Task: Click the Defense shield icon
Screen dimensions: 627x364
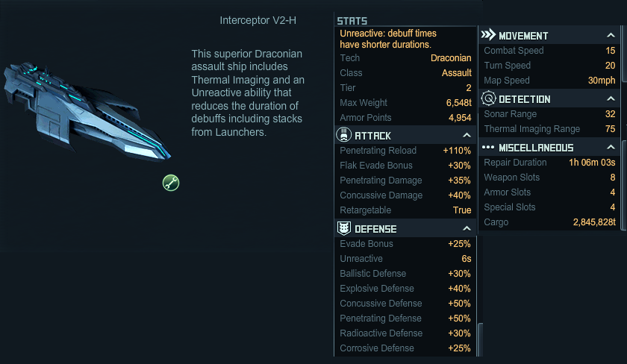Action: point(344,228)
